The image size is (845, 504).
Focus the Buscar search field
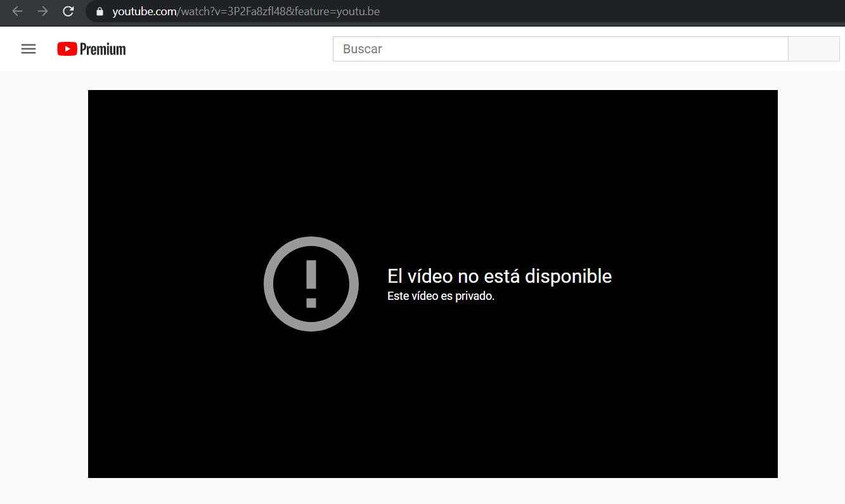point(560,49)
